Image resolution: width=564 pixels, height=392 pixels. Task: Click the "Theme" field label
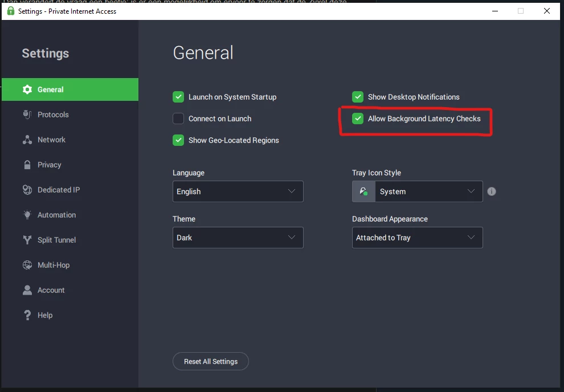pyautogui.click(x=184, y=219)
